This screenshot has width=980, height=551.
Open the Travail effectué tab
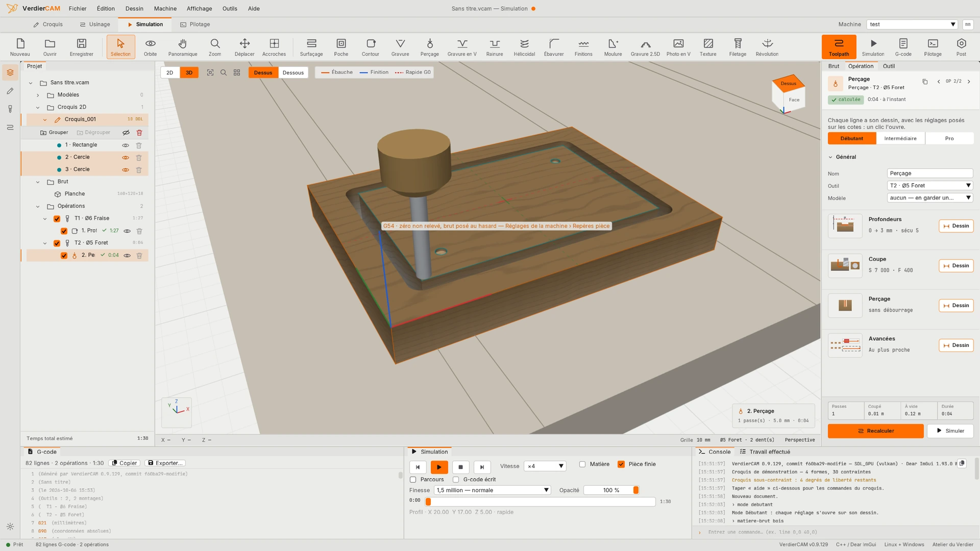765,452
